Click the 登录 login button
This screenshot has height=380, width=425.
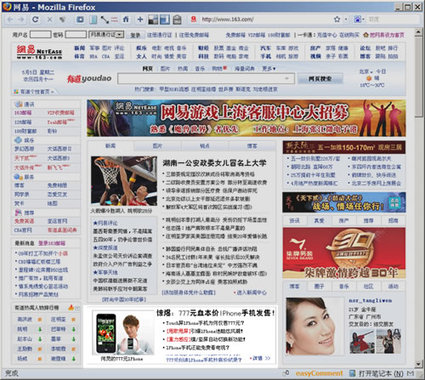click(x=135, y=35)
